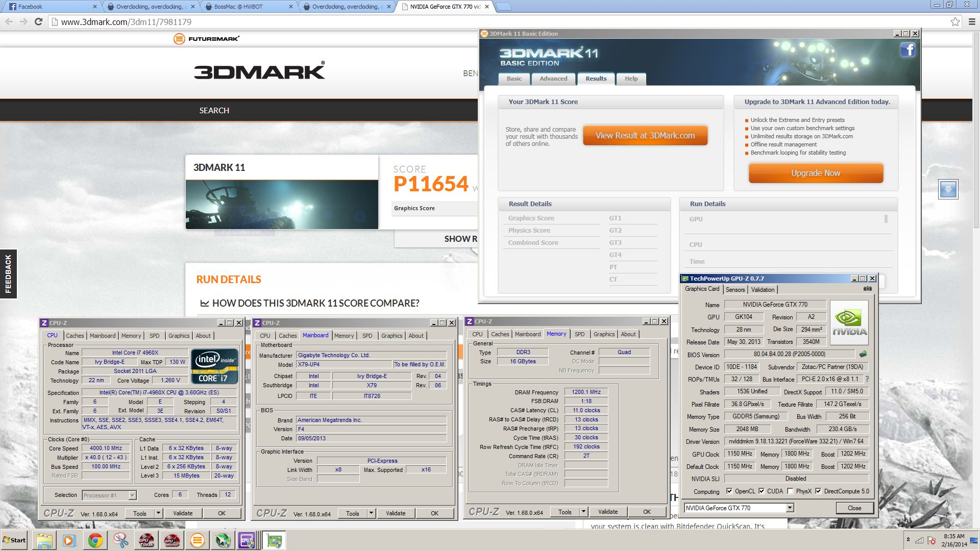The image size is (980, 551).
Task: Click View Result at 3DMark.com button
Action: pyautogui.click(x=645, y=136)
